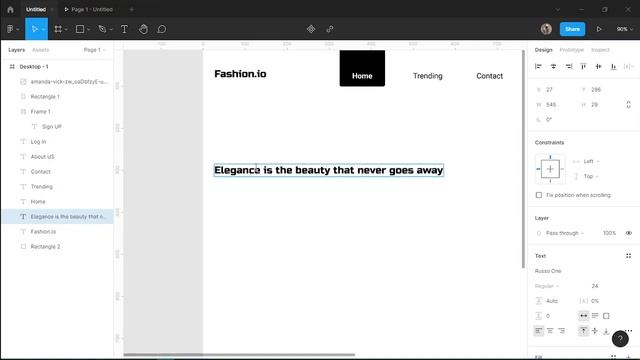This screenshot has width=640, height=360.
Task: Toggle layer visibility eye icon
Action: tap(629, 233)
